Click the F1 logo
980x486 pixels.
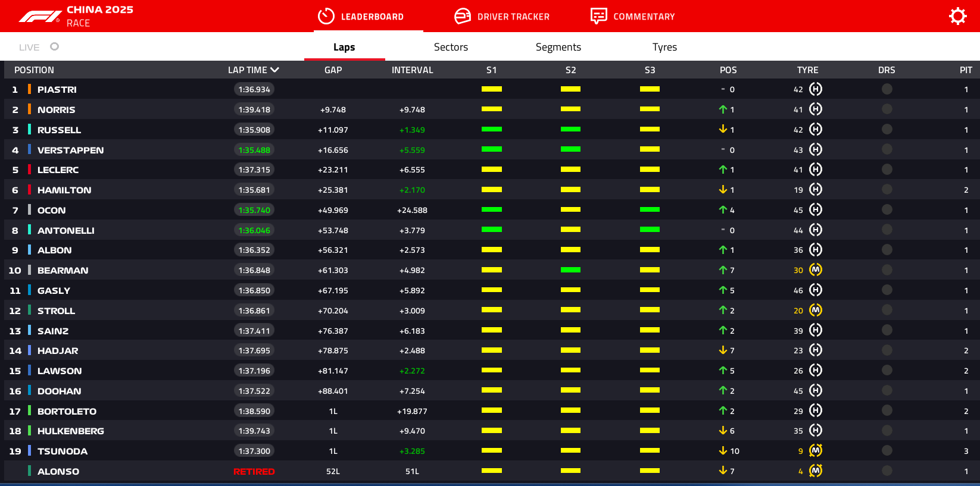pos(40,17)
